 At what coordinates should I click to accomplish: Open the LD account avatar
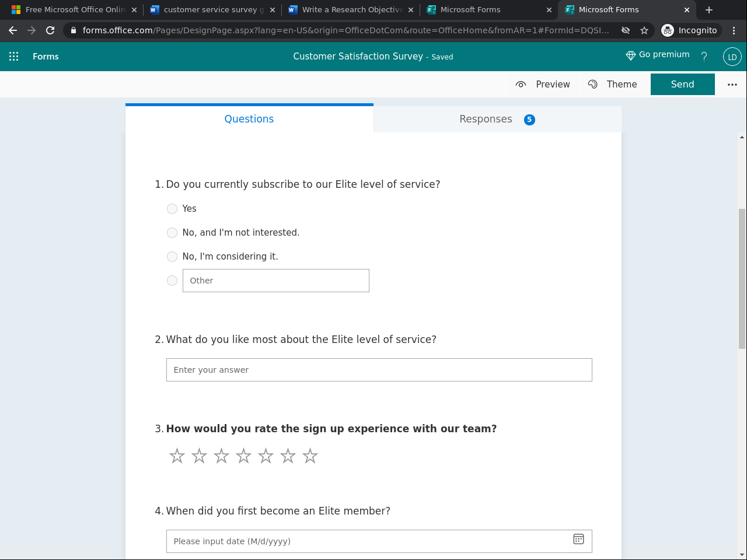[x=731, y=57]
